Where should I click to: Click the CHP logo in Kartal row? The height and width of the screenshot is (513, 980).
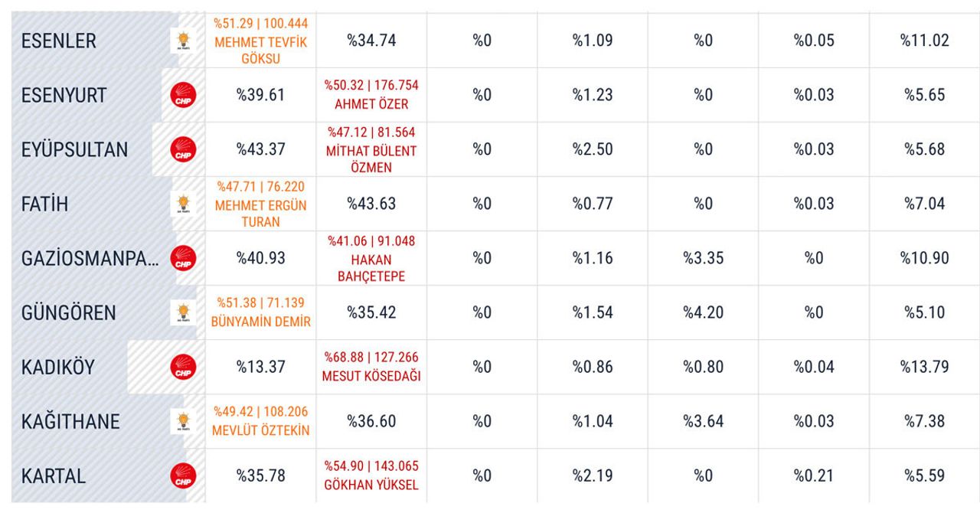pos(183,475)
